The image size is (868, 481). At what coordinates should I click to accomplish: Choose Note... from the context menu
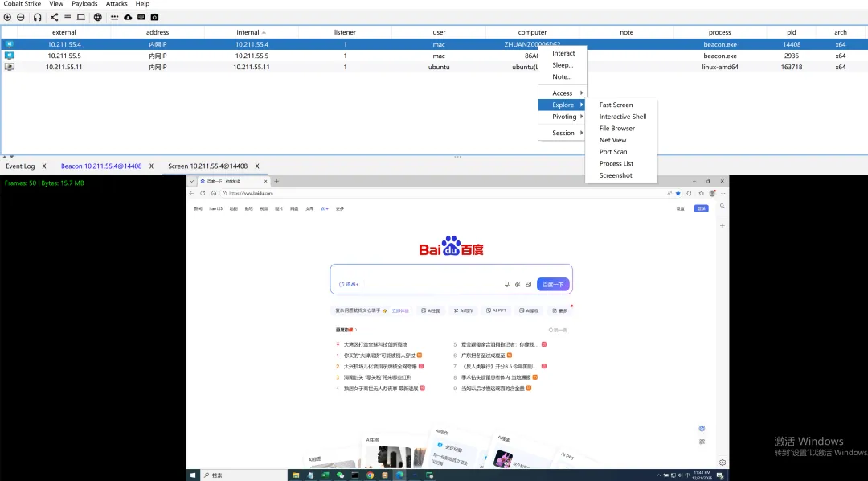pyautogui.click(x=562, y=76)
